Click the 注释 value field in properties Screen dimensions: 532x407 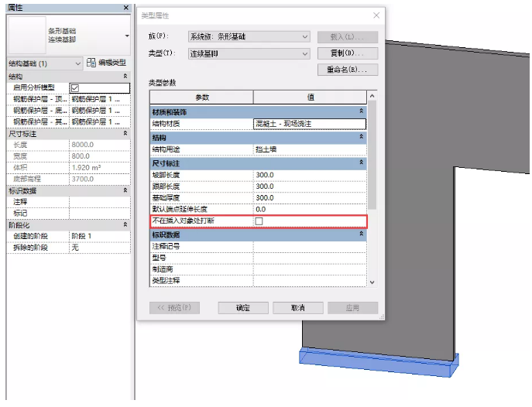point(100,202)
